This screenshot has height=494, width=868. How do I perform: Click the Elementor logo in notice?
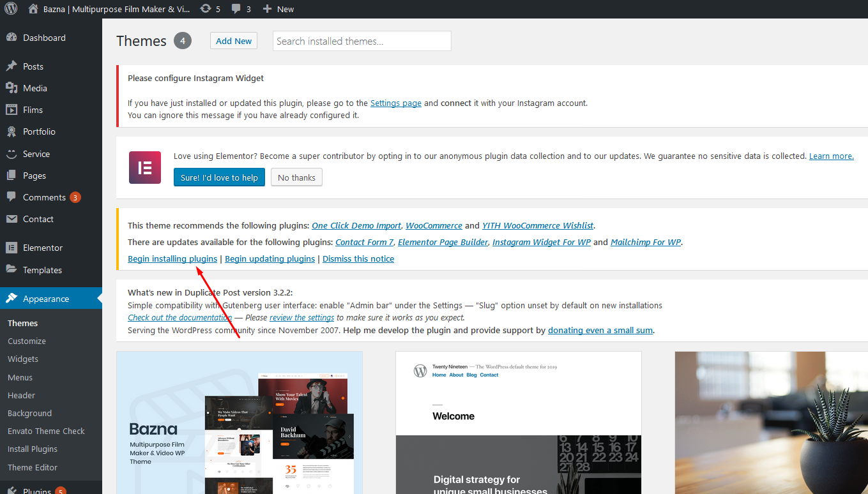[x=145, y=168]
